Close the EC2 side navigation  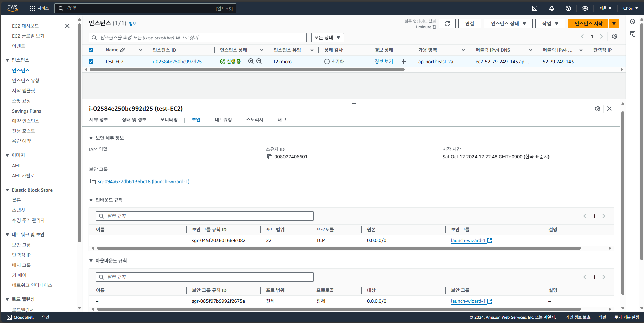tap(67, 26)
